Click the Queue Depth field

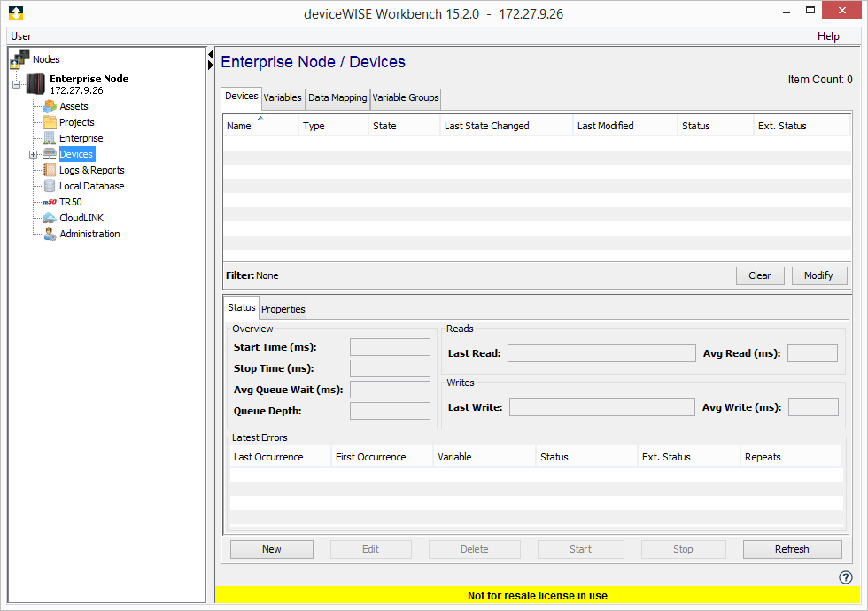coord(390,411)
